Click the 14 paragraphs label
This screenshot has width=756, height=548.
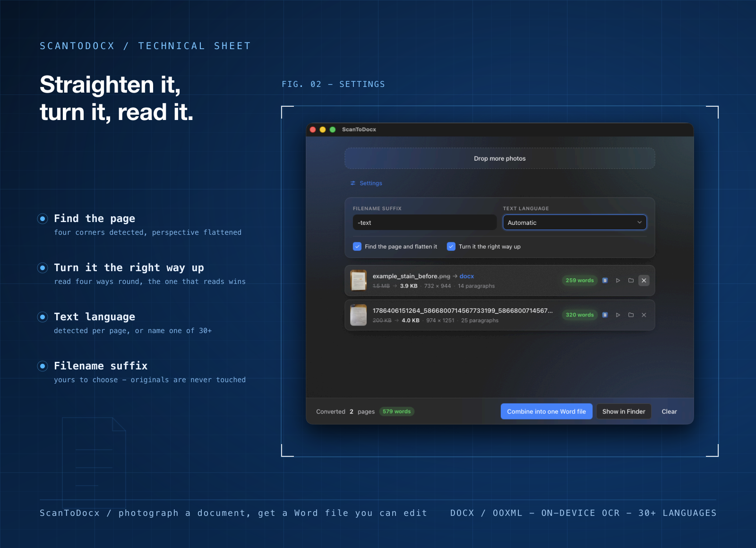point(476,286)
